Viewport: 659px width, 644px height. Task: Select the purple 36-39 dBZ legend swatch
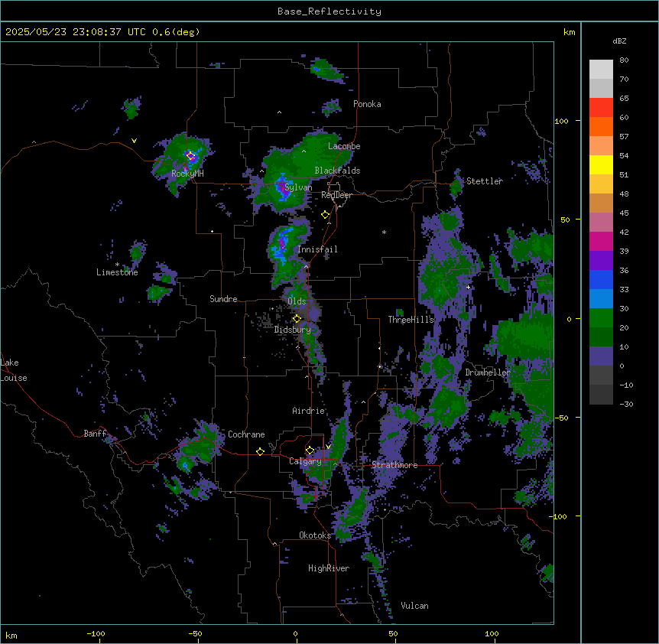click(x=601, y=261)
